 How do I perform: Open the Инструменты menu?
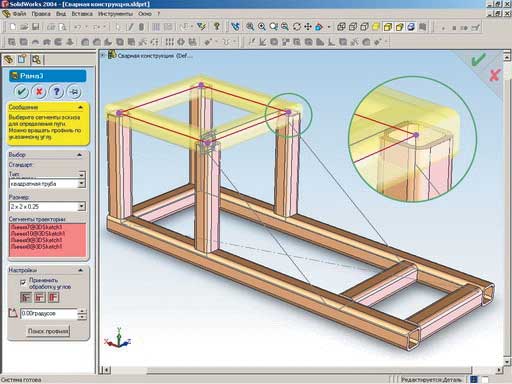[x=115, y=14]
